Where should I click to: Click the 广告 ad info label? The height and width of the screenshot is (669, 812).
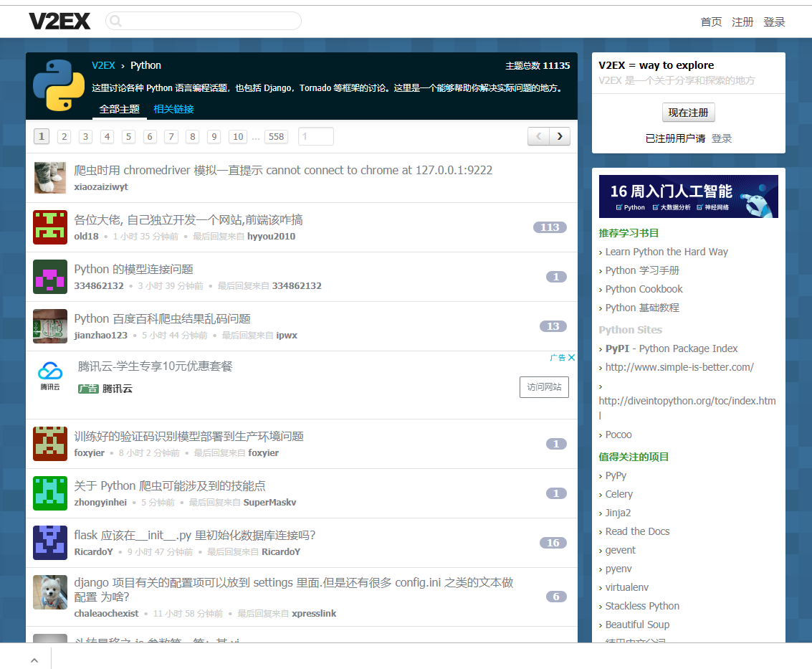[558, 358]
